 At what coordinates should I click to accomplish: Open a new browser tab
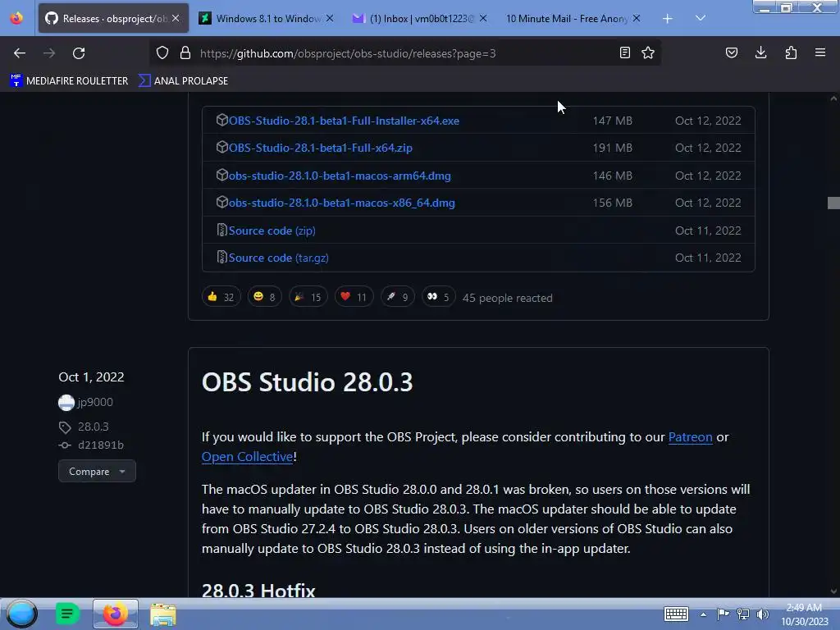click(667, 19)
